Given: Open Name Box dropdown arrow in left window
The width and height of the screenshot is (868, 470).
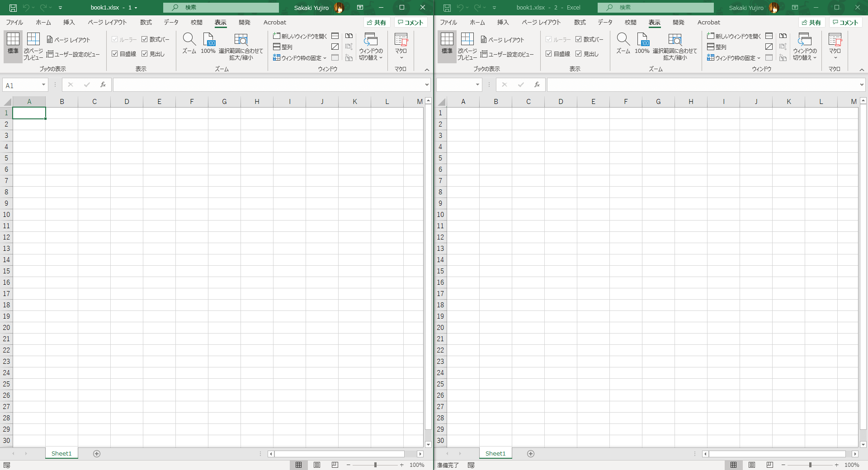Looking at the screenshot, I should [x=43, y=85].
